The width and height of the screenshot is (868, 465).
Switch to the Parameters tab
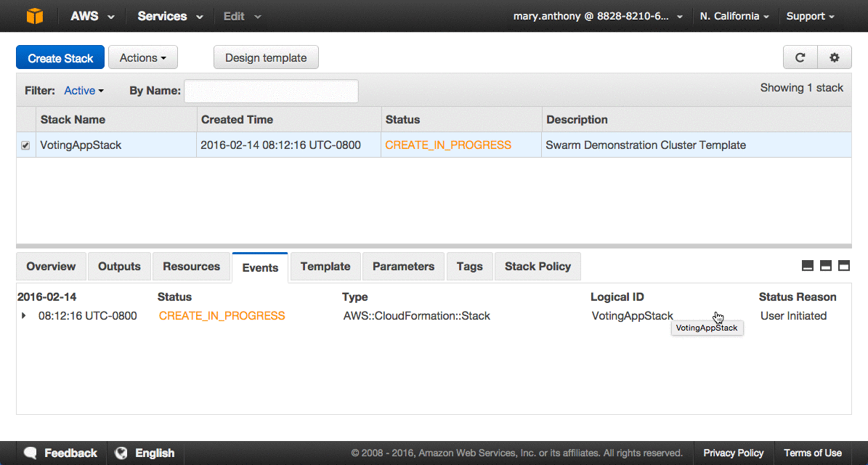(403, 267)
